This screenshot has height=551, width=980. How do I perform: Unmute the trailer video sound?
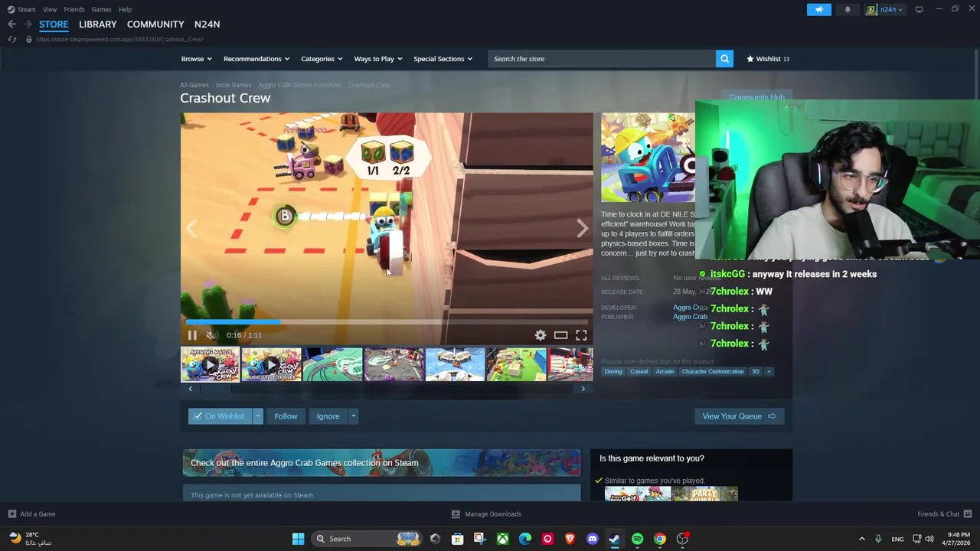(211, 335)
